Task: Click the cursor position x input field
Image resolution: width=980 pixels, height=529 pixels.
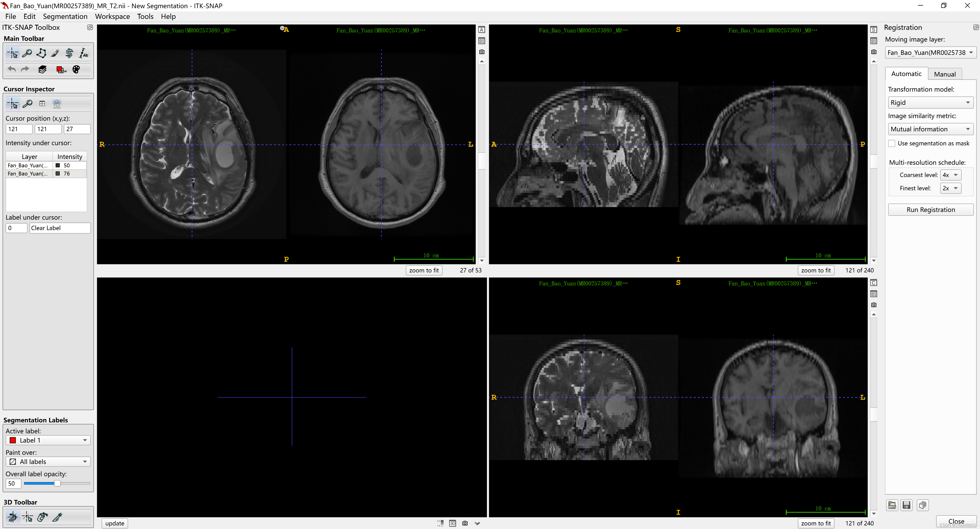Action: pos(19,129)
